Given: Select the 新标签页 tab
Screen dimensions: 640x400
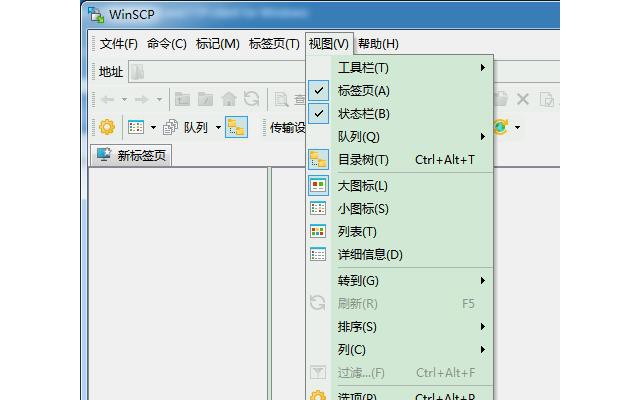Looking at the screenshot, I should pyautogui.click(x=131, y=156).
